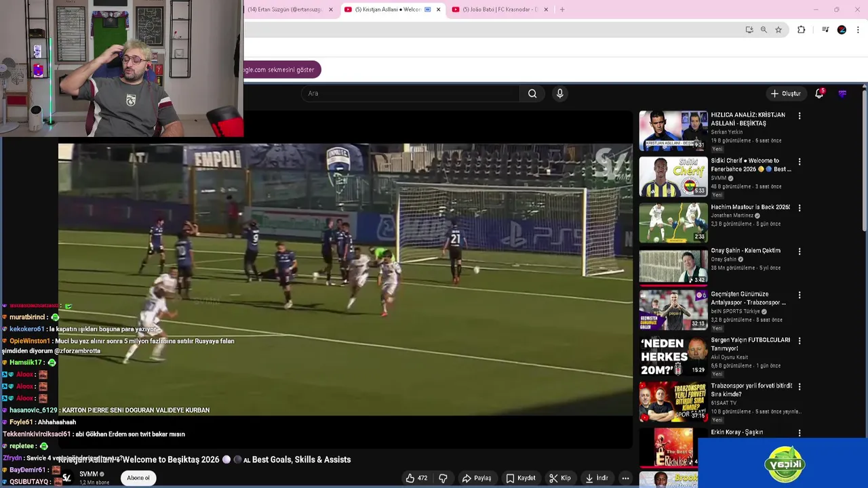Click chat username OpieWinston1
The height and width of the screenshot is (488, 868).
30,341
